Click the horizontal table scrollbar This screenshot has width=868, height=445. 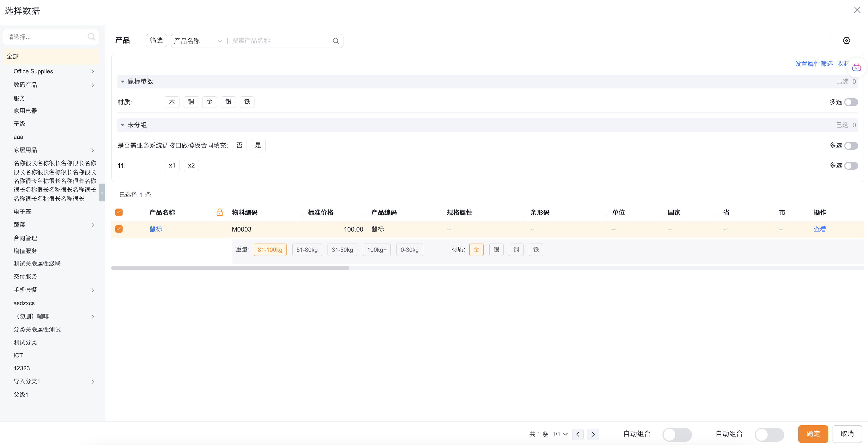[230, 268]
